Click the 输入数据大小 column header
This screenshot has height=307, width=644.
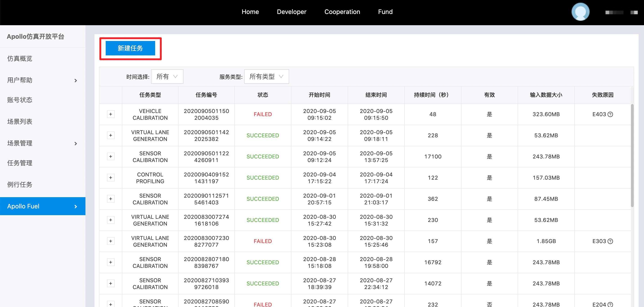[x=546, y=95]
